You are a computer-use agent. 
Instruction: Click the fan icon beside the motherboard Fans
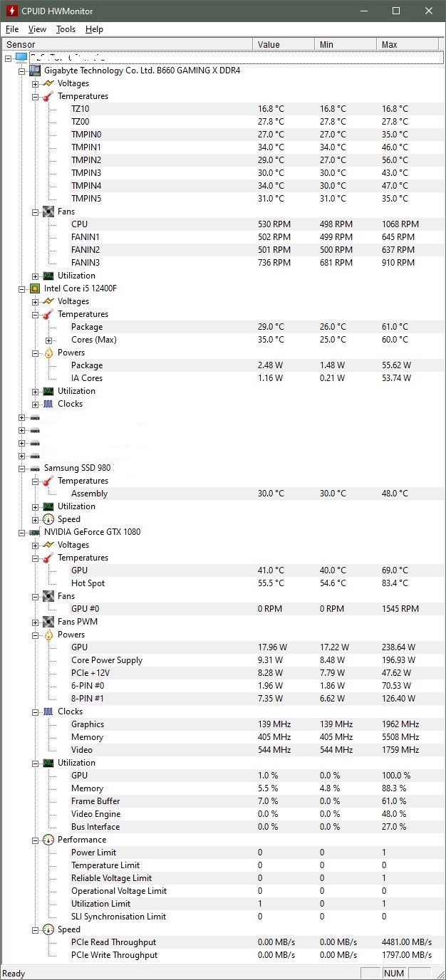48,212
